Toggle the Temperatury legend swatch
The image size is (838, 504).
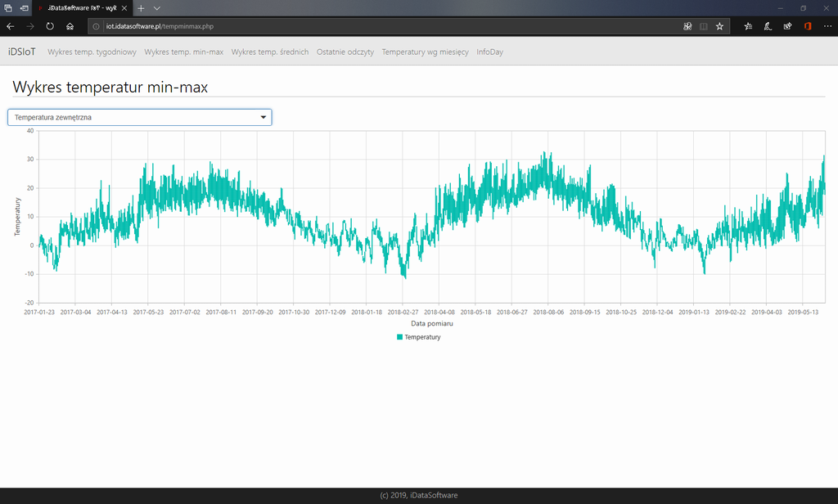[399, 337]
